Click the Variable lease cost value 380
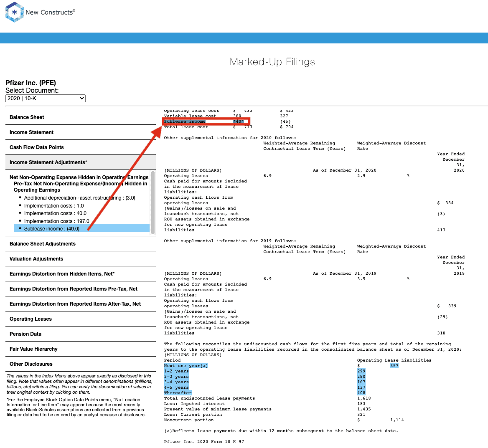 [x=237, y=116]
